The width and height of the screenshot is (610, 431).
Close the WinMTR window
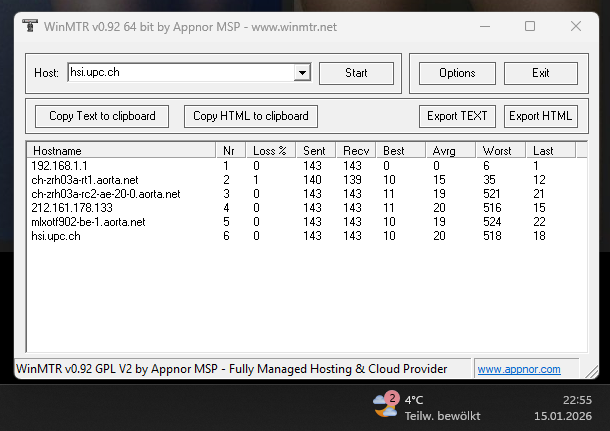(x=576, y=26)
